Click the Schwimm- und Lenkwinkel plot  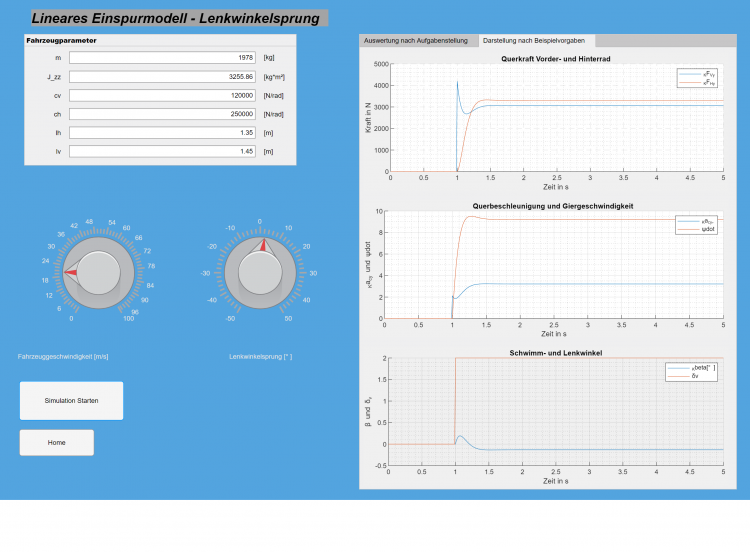(x=556, y=411)
